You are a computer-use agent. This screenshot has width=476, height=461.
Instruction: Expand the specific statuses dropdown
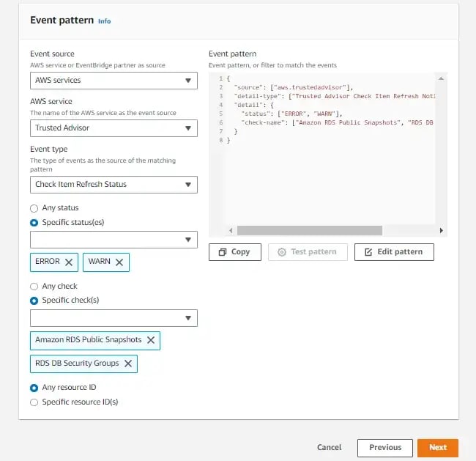tap(114, 240)
